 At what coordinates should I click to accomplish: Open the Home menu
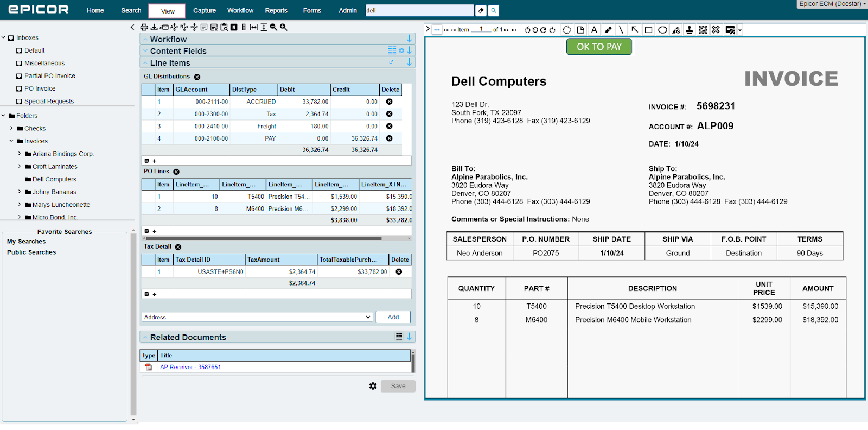(x=95, y=10)
